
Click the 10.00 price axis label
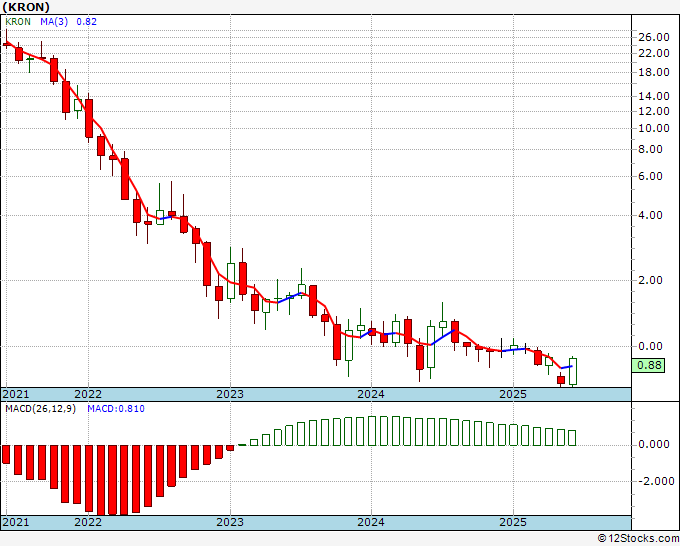(x=654, y=128)
